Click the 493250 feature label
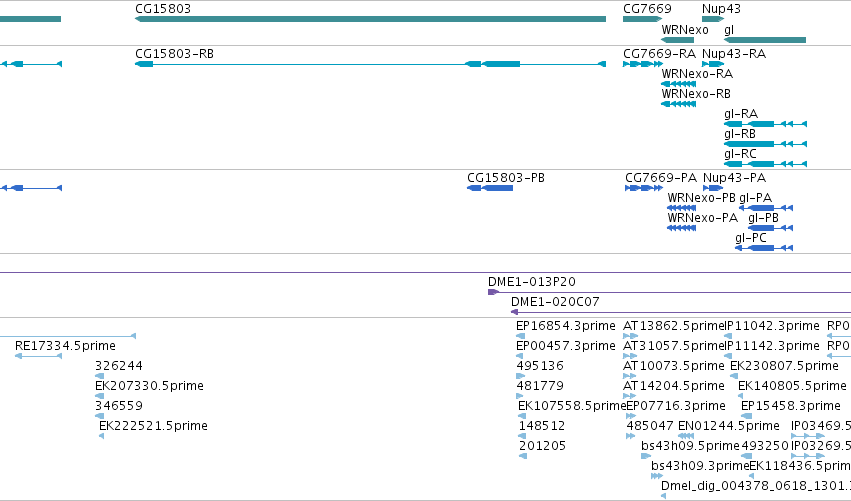The width and height of the screenshot is (851, 501). click(765, 446)
